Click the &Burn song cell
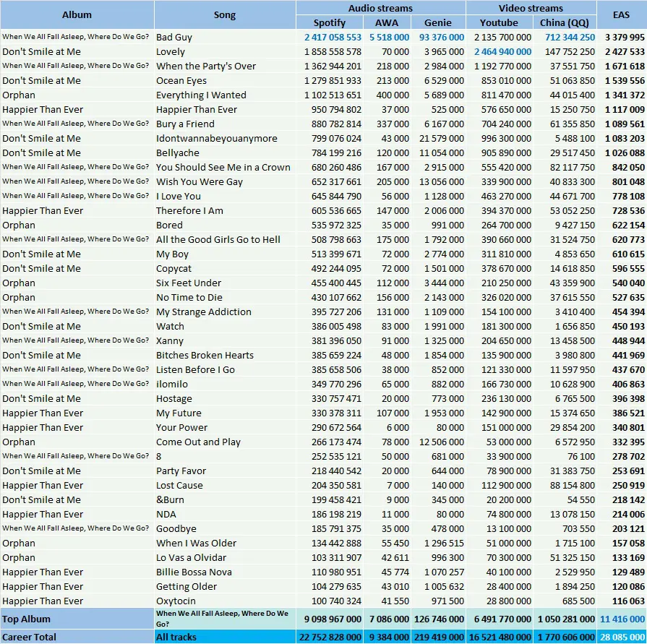Image resolution: width=647 pixels, height=644 pixels. (x=225, y=499)
